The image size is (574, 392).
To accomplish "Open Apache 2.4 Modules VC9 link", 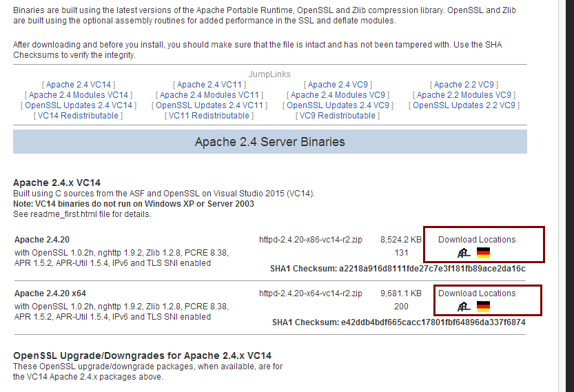I will 338,95.
